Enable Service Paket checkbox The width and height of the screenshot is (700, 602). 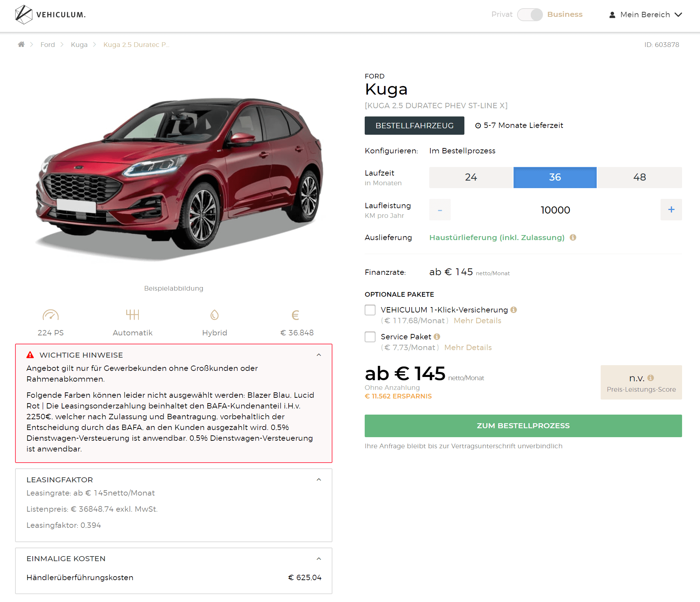pyautogui.click(x=370, y=337)
